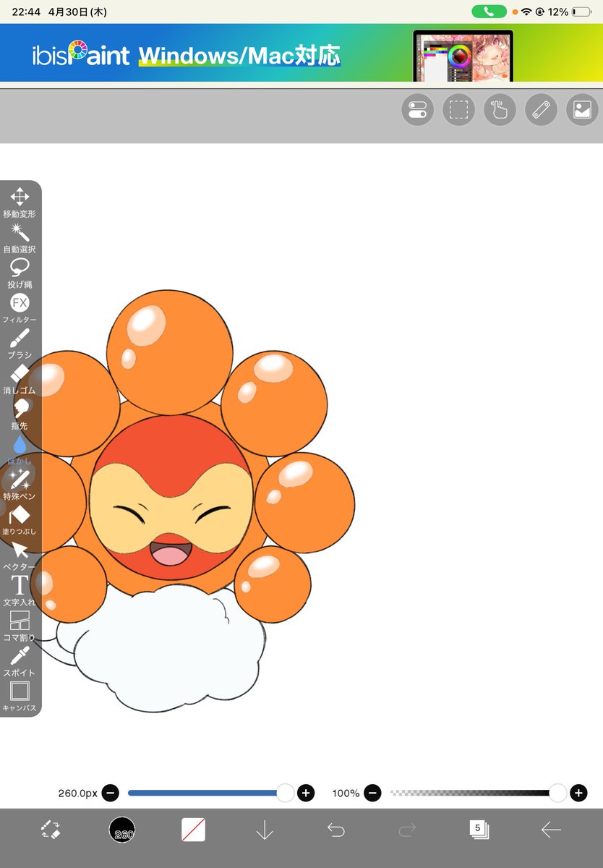Choose the 文字入れ text tool
Image resolution: width=603 pixels, height=868 pixels.
20,590
